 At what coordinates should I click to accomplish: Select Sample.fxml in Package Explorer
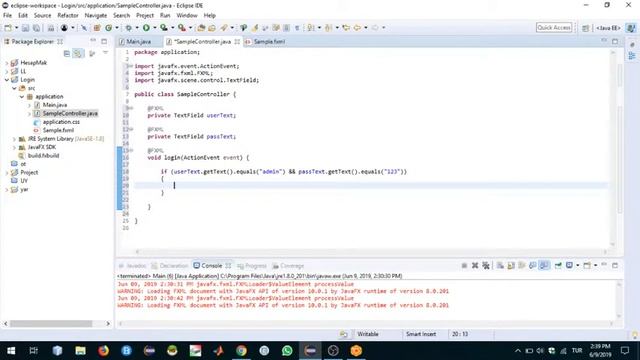point(58,130)
